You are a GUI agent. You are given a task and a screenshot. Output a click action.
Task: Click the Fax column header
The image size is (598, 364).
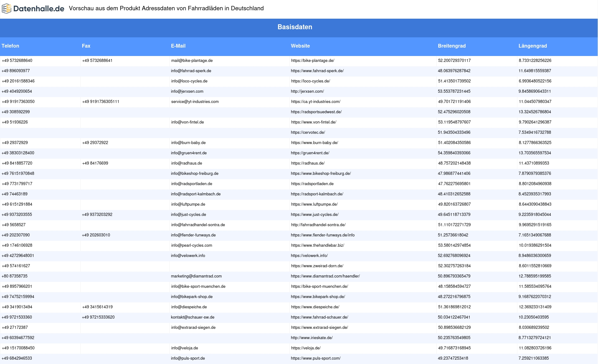[x=86, y=46]
